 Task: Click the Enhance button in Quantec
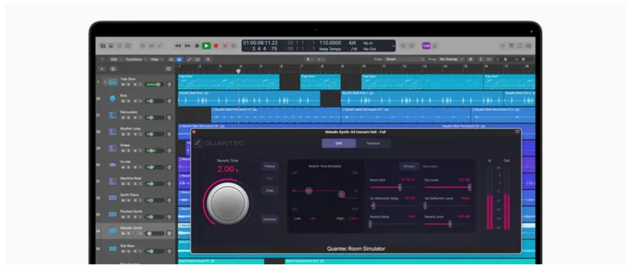pyautogui.click(x=270, y=219)
